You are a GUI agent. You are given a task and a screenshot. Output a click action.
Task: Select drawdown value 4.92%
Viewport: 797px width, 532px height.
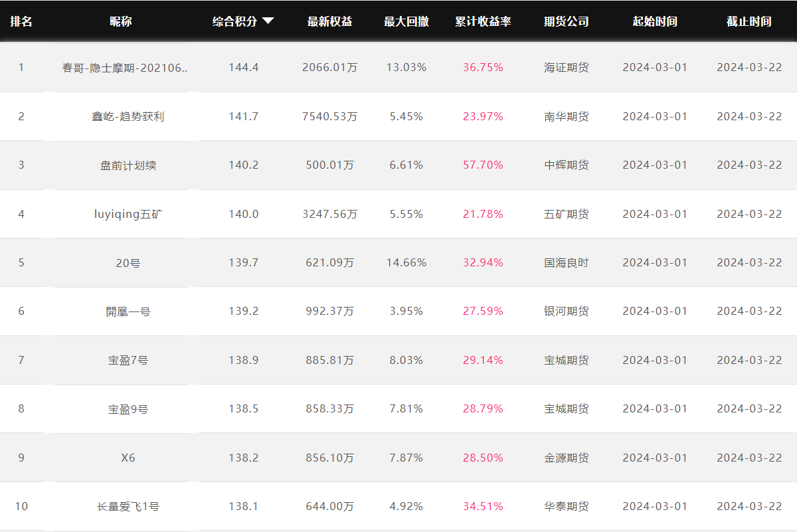[x=406, y=506]
